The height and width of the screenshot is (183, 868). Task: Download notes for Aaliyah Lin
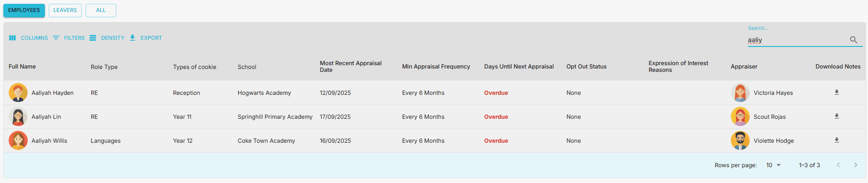[837, 116]
